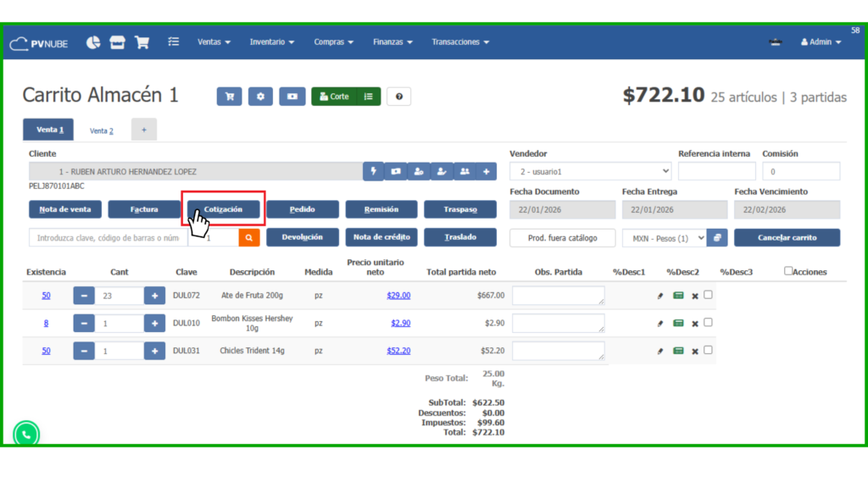The image size is (868, 488).
Task: Open the Admin user menu
Action: point(821,42)
